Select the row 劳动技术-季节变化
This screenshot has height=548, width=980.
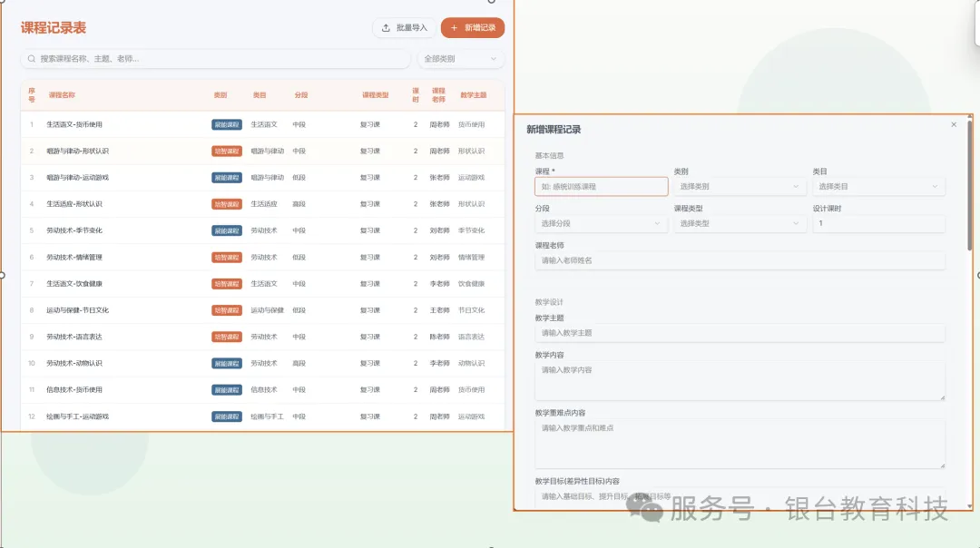click(x=262, y=230)
